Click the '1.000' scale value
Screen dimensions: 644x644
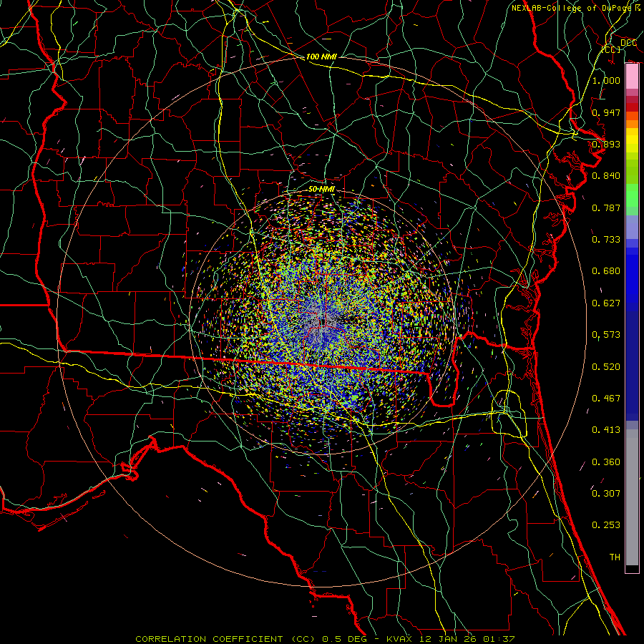click(606, 80)
